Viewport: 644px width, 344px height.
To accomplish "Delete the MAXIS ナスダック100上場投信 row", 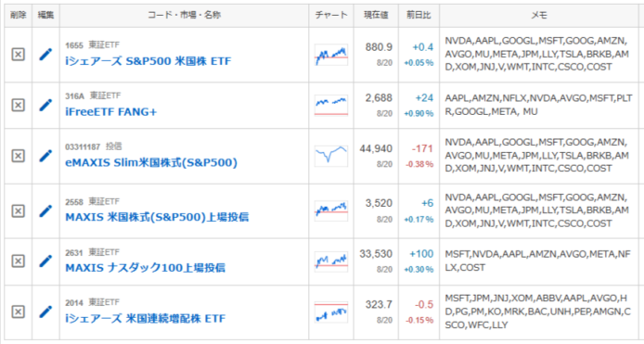I will click(18, 261).
